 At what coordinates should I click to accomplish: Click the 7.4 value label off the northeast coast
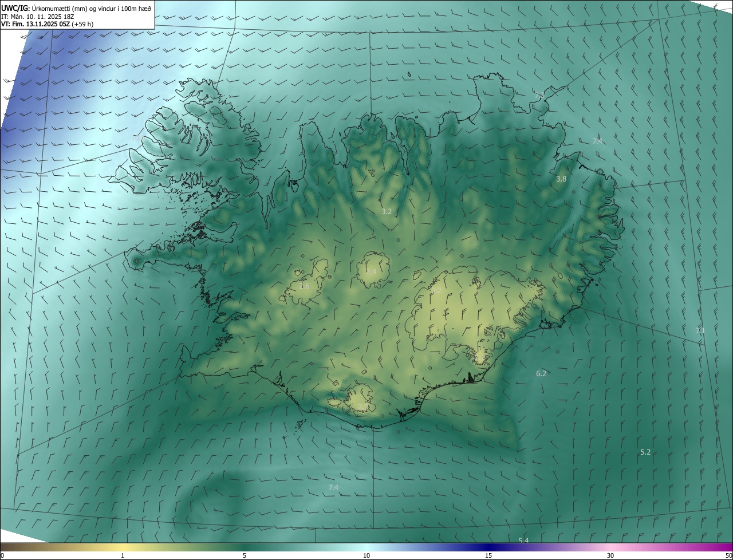(597, 141)
